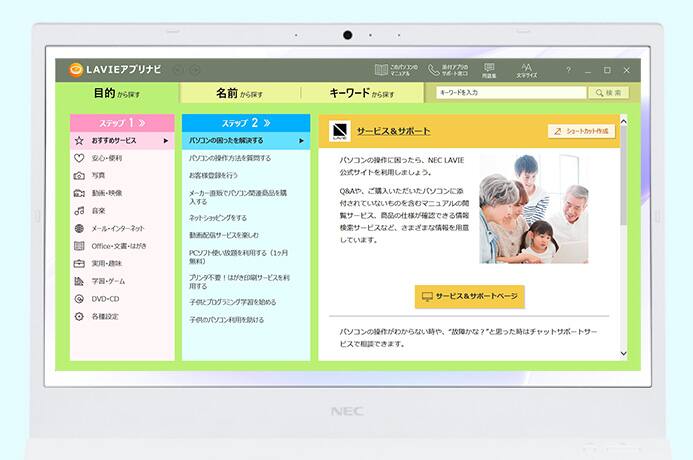Viewport: 693px width, 460px height.
Task: Go forward with the header forward arrow
Action: coord(195,70)
